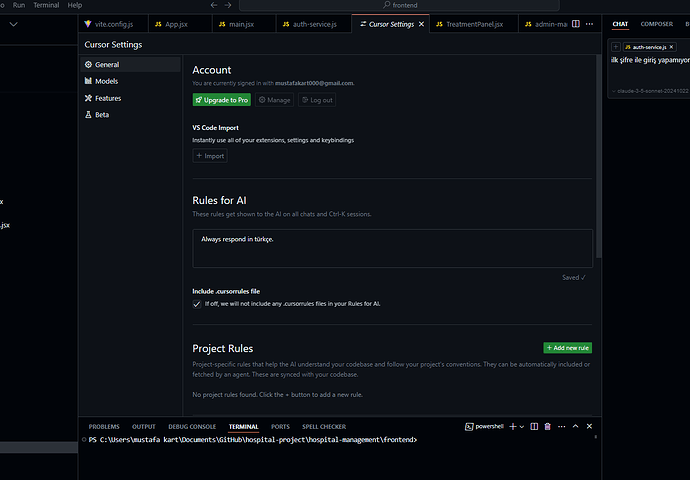
Task: Switch to the auth-service.js editor tab
Action: click(x=314, y=24)
